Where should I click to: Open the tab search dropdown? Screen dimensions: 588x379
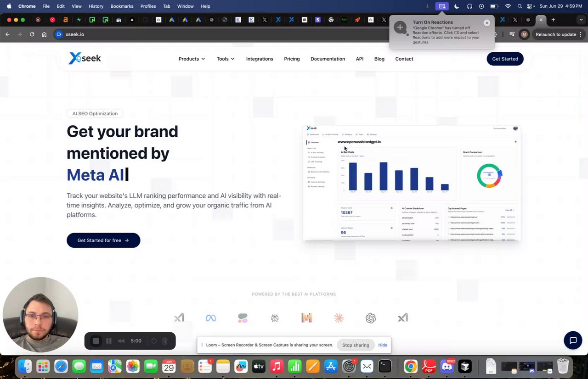pos(581,20)
